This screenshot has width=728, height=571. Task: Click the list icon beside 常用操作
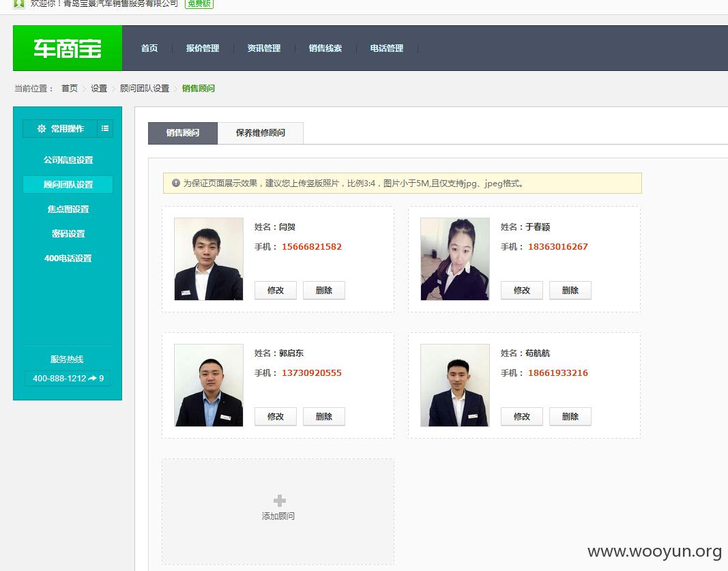click(105, 128)
